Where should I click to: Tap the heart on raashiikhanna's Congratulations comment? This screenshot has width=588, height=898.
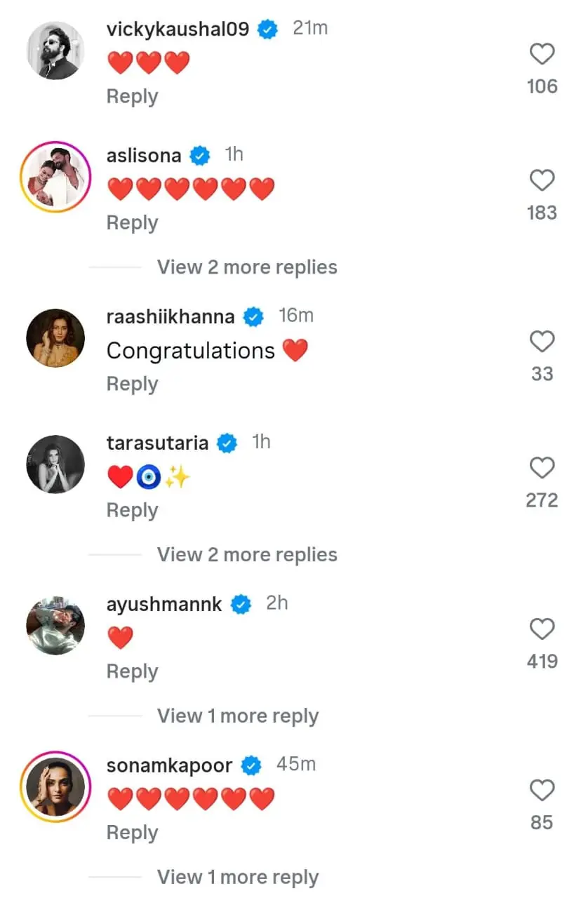542,342
